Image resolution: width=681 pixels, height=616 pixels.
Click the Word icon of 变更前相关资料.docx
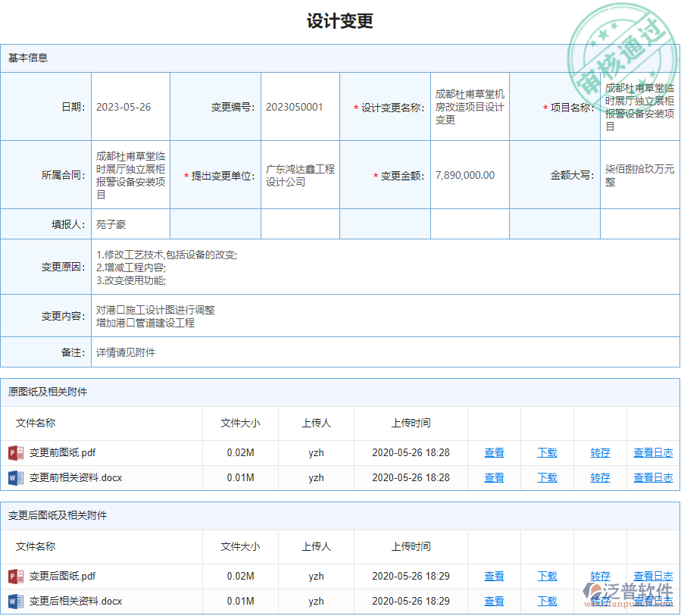[14, 477]
